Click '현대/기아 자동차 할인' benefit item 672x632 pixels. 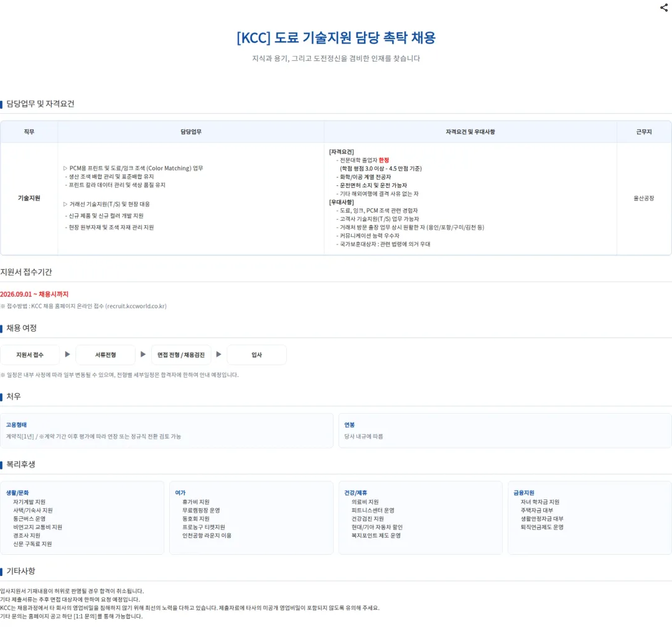376,527
